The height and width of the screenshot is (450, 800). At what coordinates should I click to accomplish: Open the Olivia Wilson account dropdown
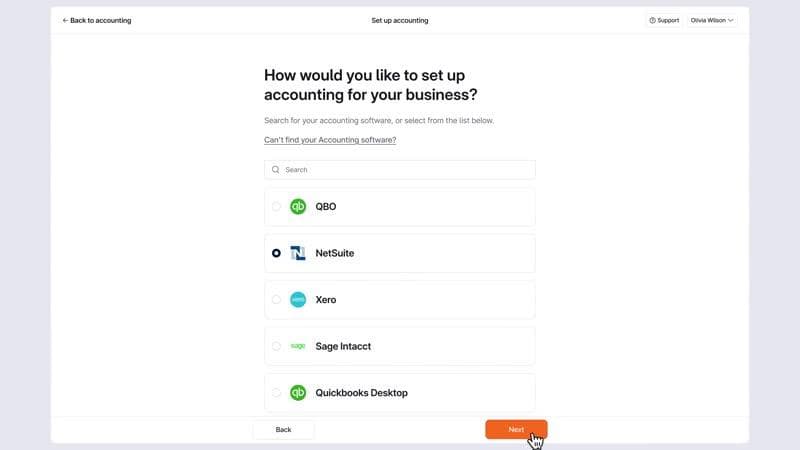tap(712, 20)
